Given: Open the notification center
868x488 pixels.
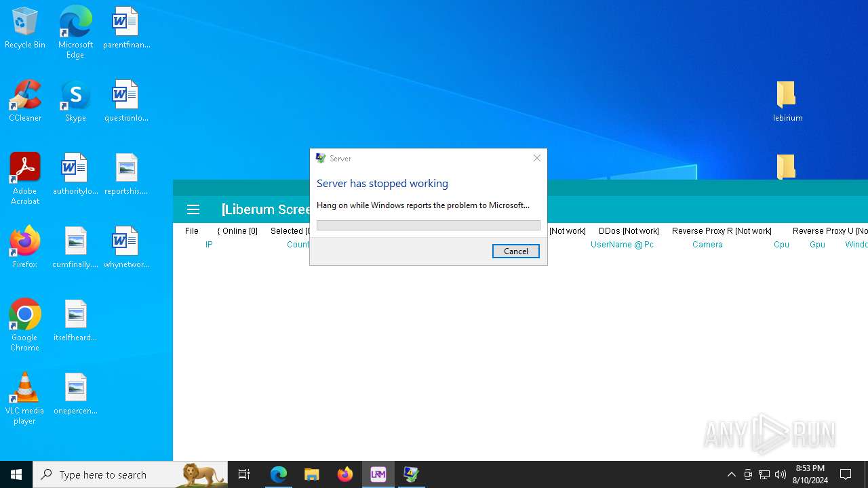Looking at the screenshot, I should pos(846,474).
